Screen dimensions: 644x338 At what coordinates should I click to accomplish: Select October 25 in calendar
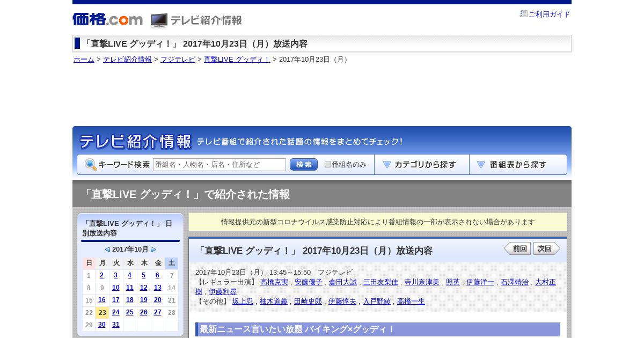coord(129,312)
